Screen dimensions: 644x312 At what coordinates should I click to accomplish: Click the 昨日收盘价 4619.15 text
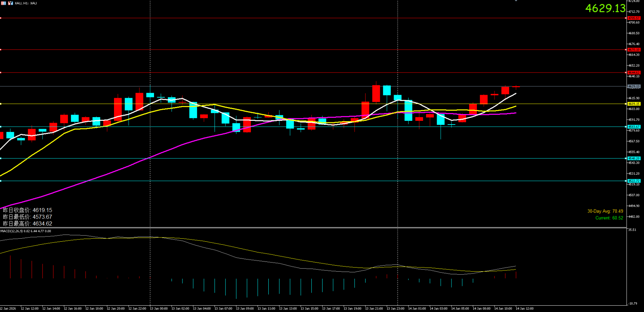28,210
